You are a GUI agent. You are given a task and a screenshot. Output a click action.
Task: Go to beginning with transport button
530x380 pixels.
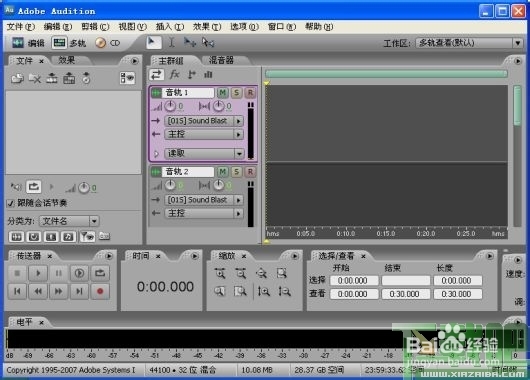tap(17, 291)
